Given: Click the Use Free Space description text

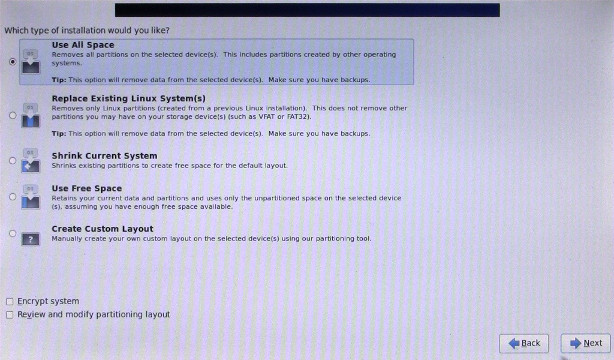Looking at the screenshot, I should tap(226, 202).
